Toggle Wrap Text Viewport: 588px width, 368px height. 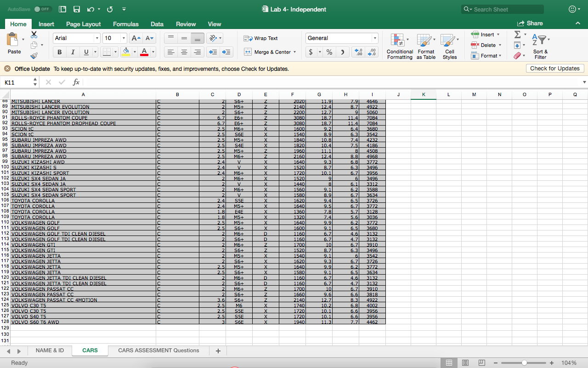260,38
